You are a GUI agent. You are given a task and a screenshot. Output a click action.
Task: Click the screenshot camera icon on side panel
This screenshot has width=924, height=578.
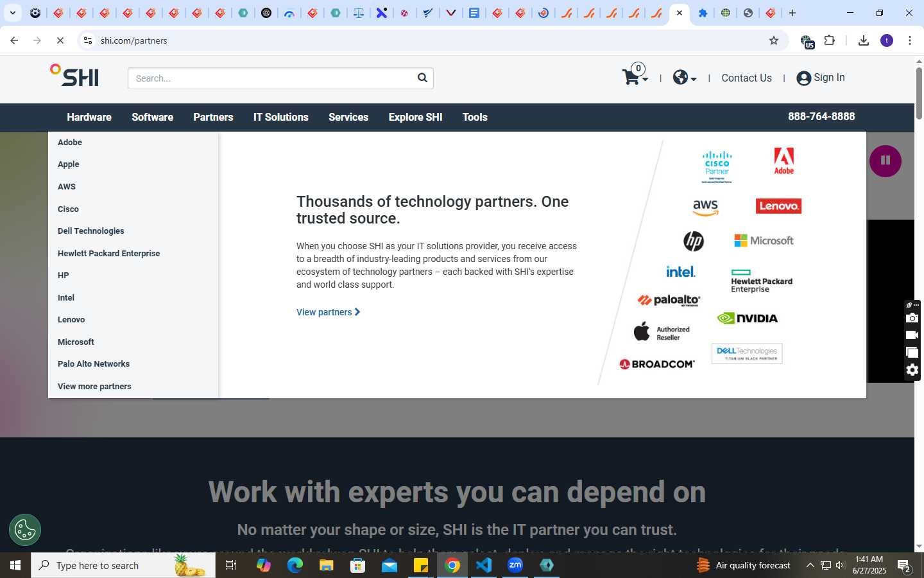click(x=912, y=318)
